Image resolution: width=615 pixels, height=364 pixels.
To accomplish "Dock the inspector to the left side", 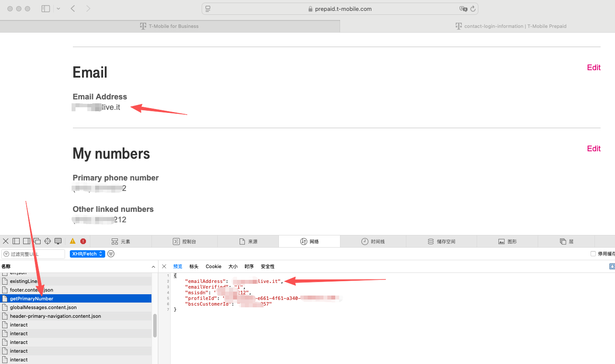I will 16,241.
